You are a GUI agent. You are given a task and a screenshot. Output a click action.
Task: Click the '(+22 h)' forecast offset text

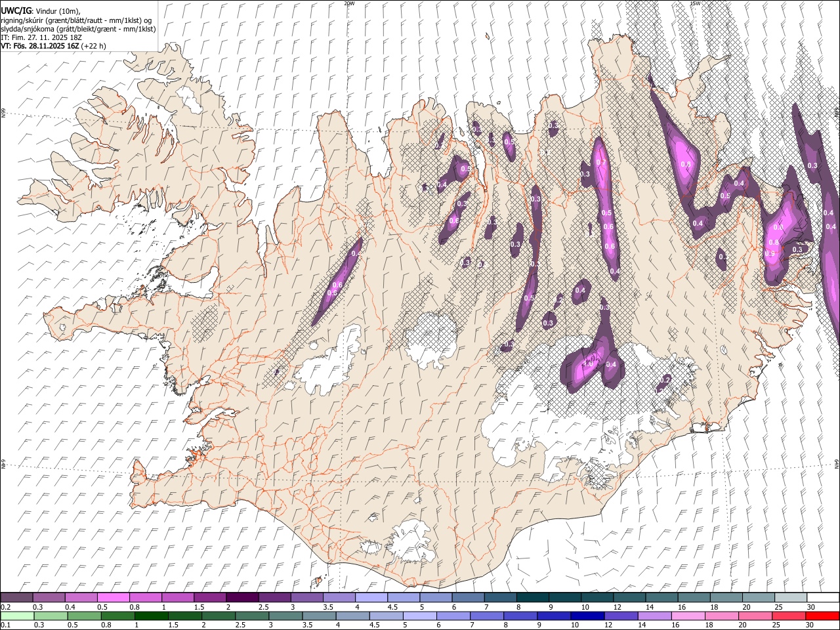94,46
